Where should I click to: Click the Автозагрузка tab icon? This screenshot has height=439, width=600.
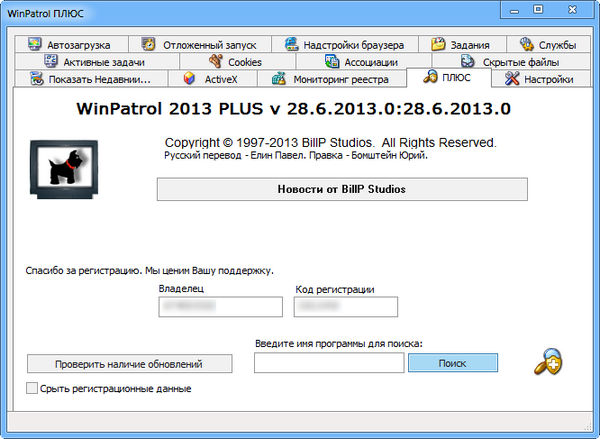tap(35, 44)
